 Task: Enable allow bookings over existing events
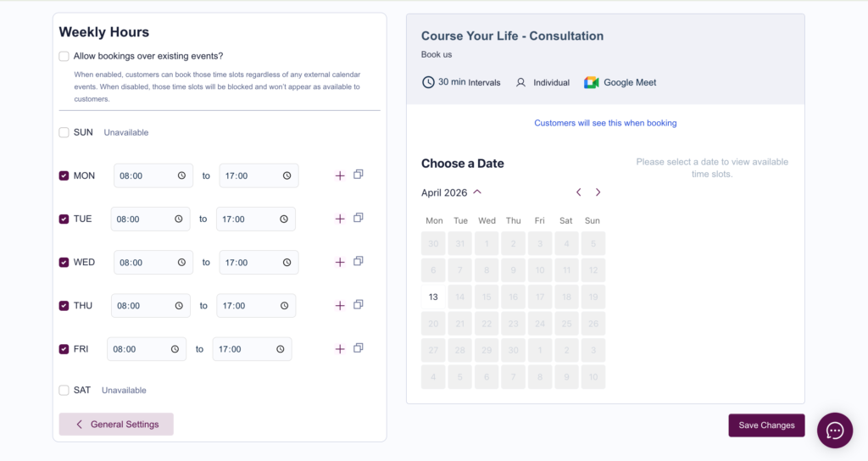pos(64,57)
